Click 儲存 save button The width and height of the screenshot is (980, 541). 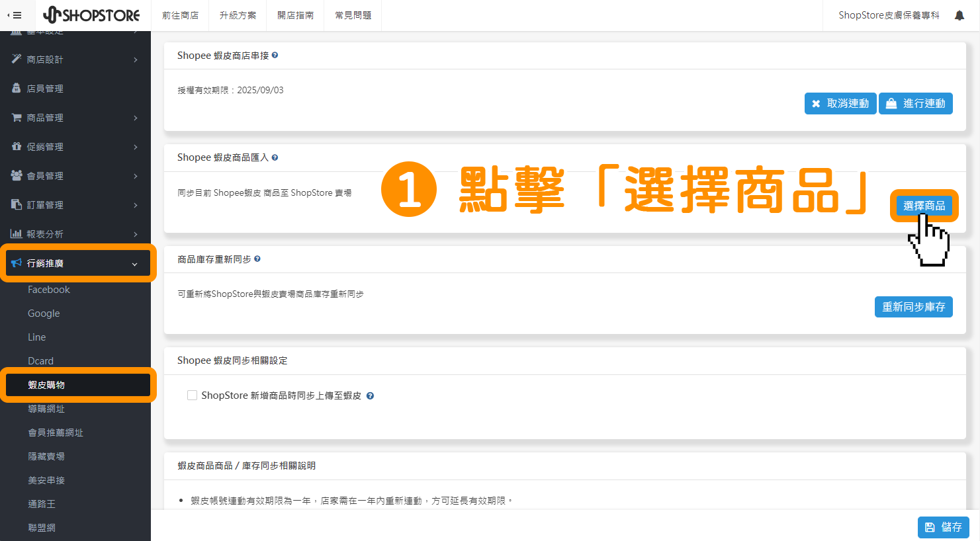tap(944, 527)
